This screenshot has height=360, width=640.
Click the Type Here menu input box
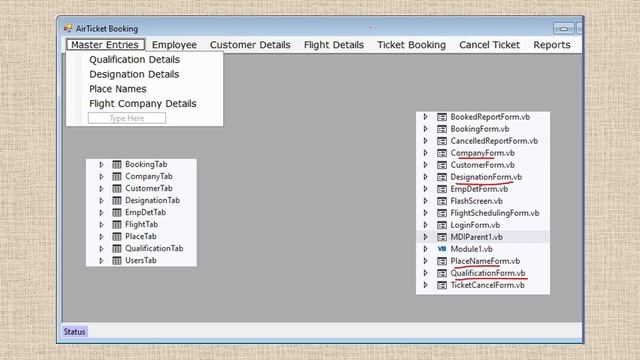click(x=127, y=118)
